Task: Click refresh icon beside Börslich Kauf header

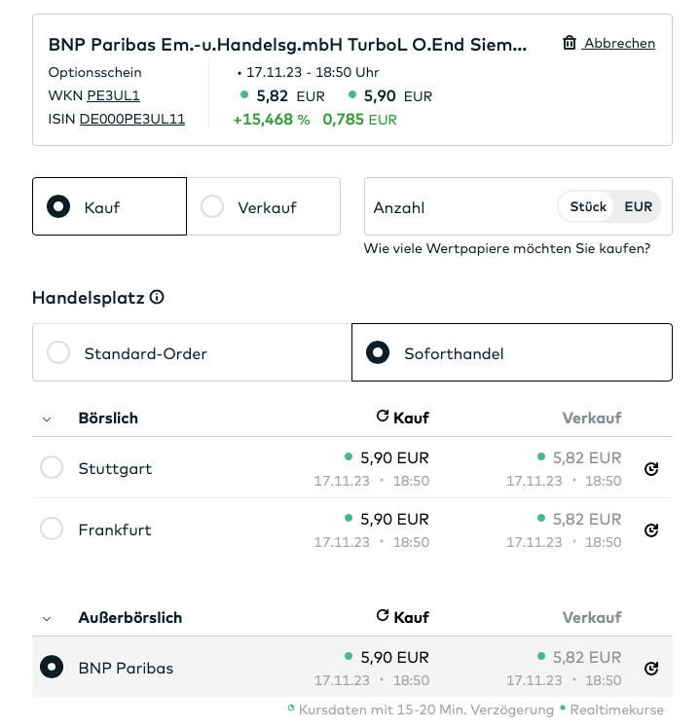Action: pyautogui.click(x=383, y=417)
